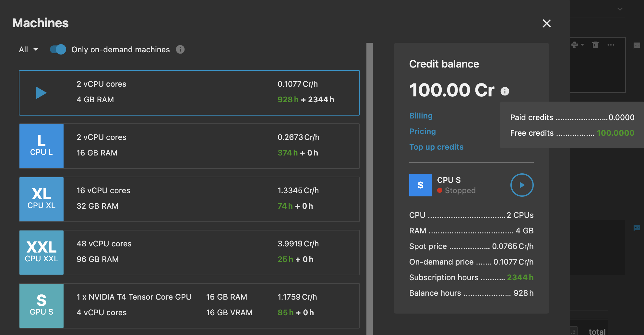The image size is (644, 335).
Task: Select the CPU XXL machine icon
Action: coord(41,252)
